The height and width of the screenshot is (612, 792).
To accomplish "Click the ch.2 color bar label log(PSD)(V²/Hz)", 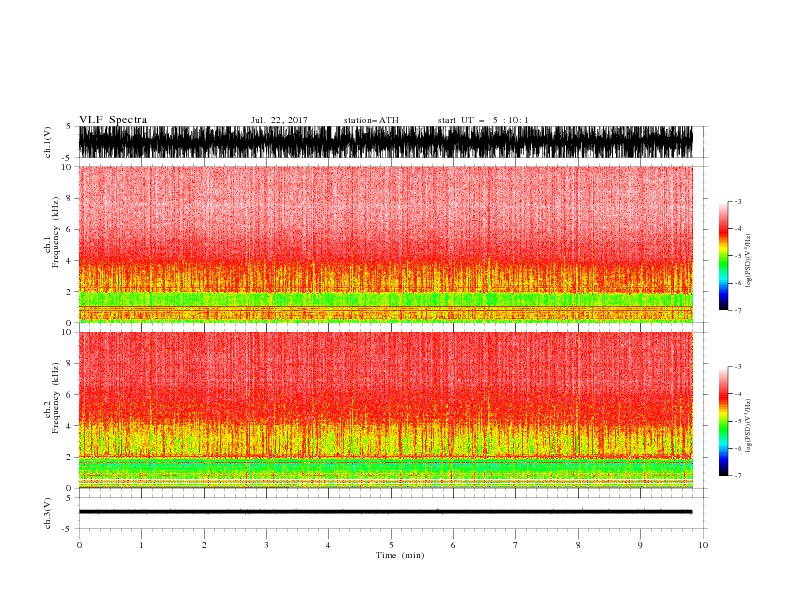I will (x=749, y=426).
